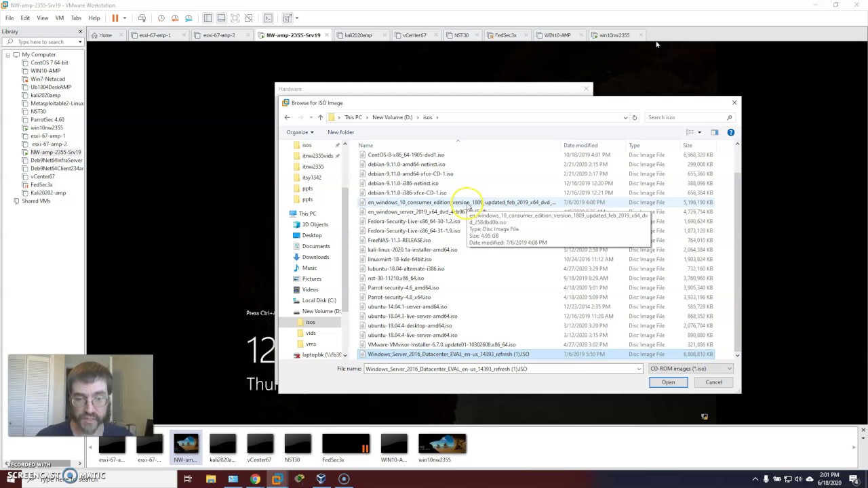Image resolution: width=868 pixels, height=488 pixels.
Task: Select Shared VMs in Library tree
Action: [36, 201]
